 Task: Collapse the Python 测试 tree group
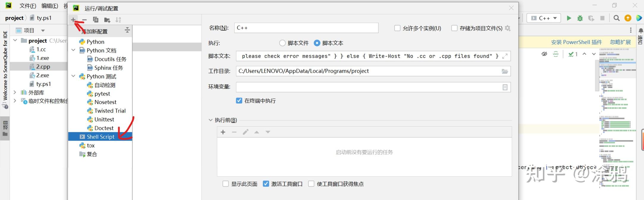pyautogui.click(x=73, y=76)
